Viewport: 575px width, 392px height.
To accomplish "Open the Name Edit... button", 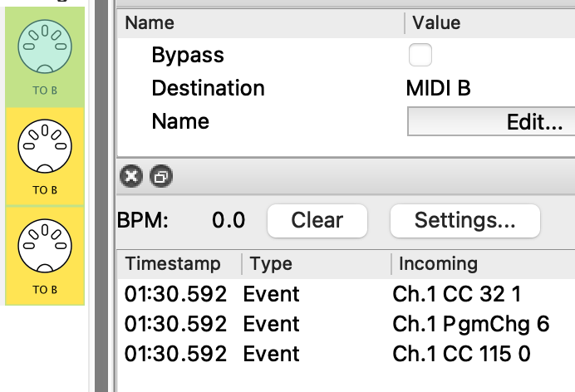I will [490, 122].
